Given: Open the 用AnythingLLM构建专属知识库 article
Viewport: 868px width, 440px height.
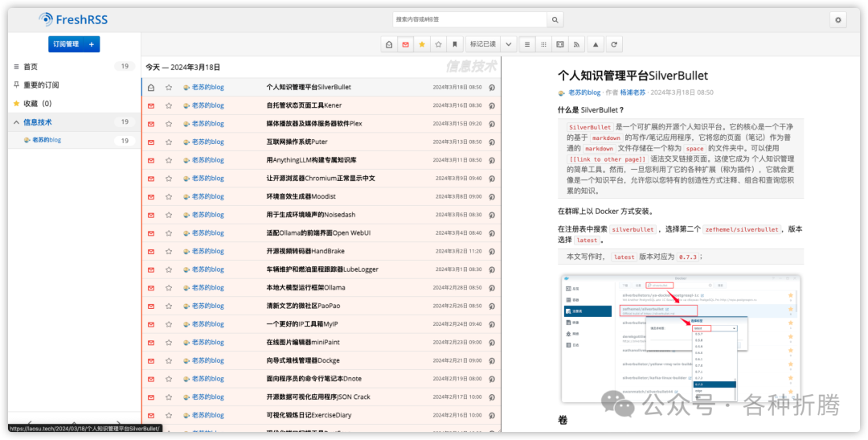Looking at the screenshot, I should click(x=311, y=160).
